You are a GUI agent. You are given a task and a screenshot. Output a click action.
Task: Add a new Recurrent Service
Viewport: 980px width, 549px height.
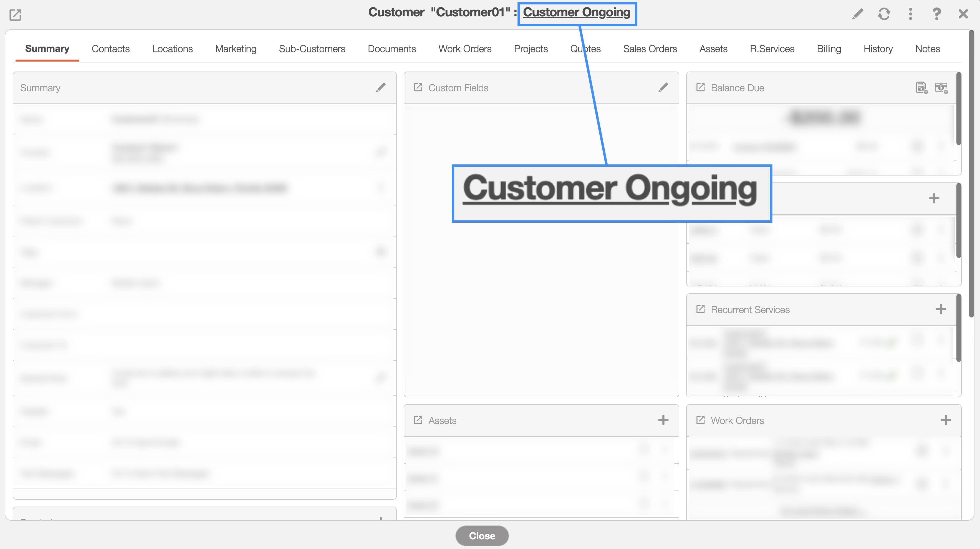(x=941, y=309)
